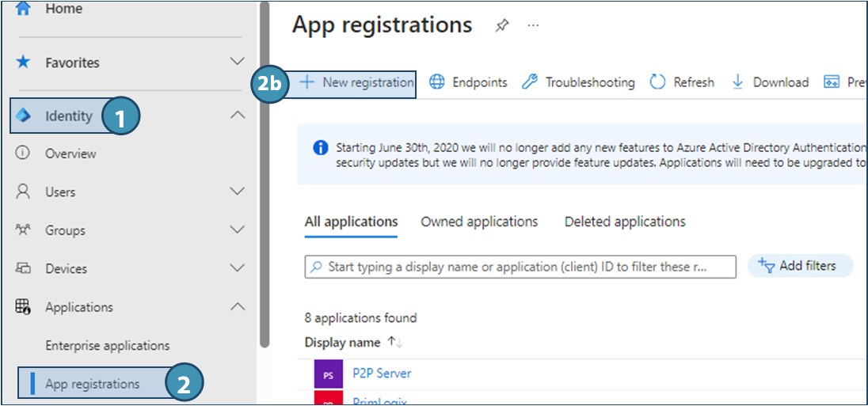Image resolution: width=868 pixels, height=406 pixels.
Task: Refresh the app registrations list
Action: pyautogui.click(x=683, y=82)
